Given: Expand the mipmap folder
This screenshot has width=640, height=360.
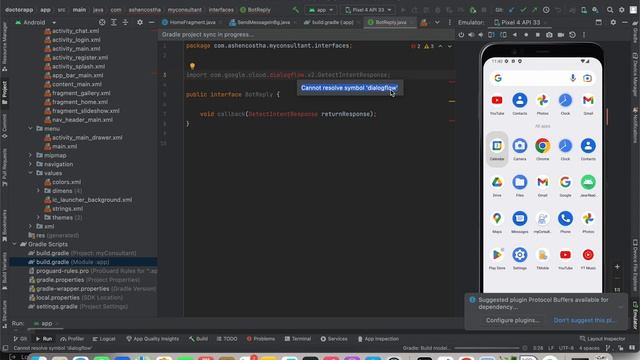Looking at the screenshot, I should [31, 156].
